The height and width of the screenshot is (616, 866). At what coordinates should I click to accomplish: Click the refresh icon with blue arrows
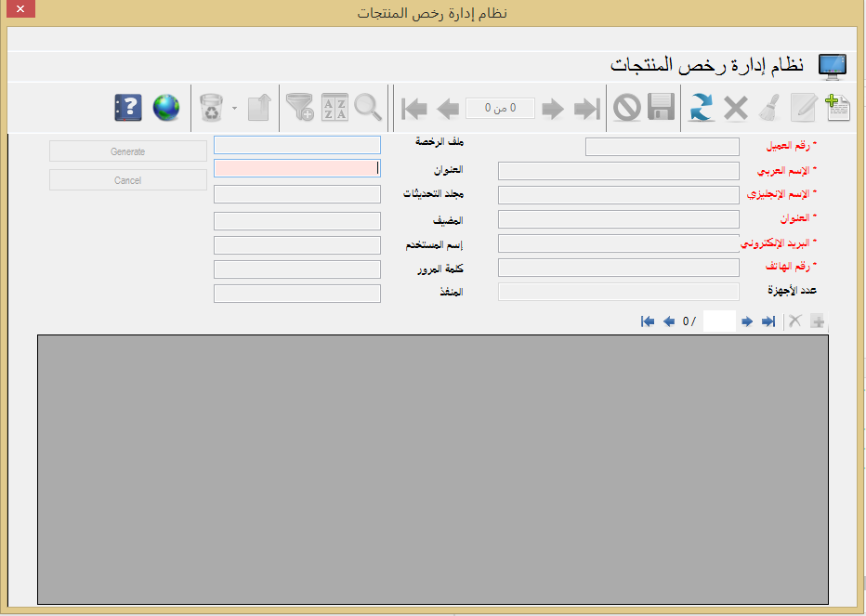click(702, 108)
